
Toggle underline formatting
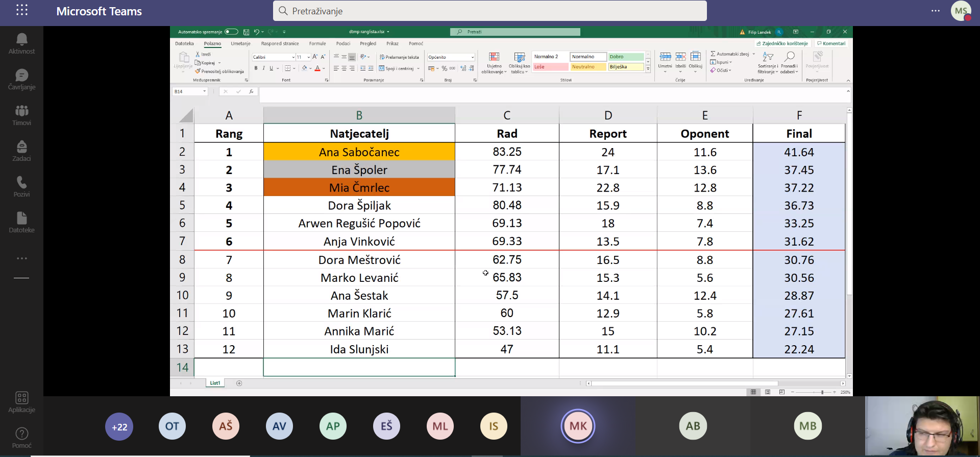(x=271, y=68)
